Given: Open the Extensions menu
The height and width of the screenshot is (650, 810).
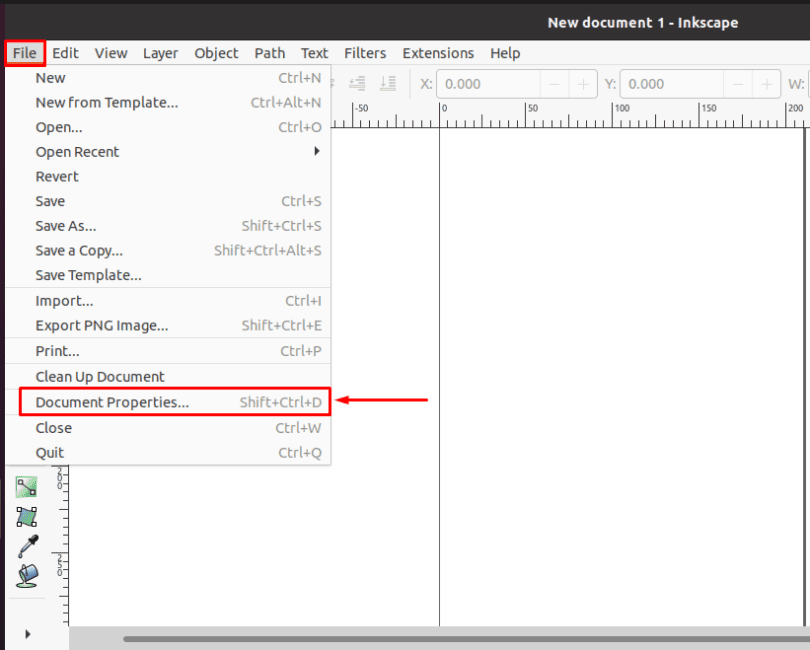Looking at the screenshot, I should [438, 53].
